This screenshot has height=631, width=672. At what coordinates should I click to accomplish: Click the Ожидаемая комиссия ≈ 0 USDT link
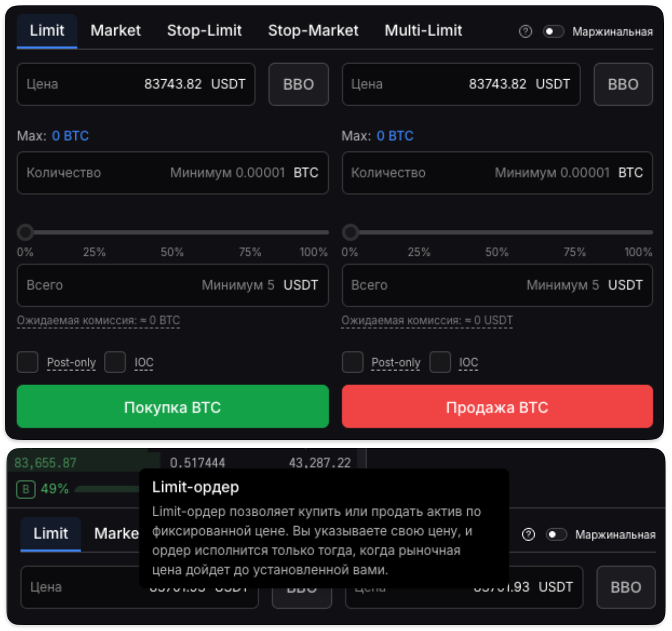click(426, 321)
